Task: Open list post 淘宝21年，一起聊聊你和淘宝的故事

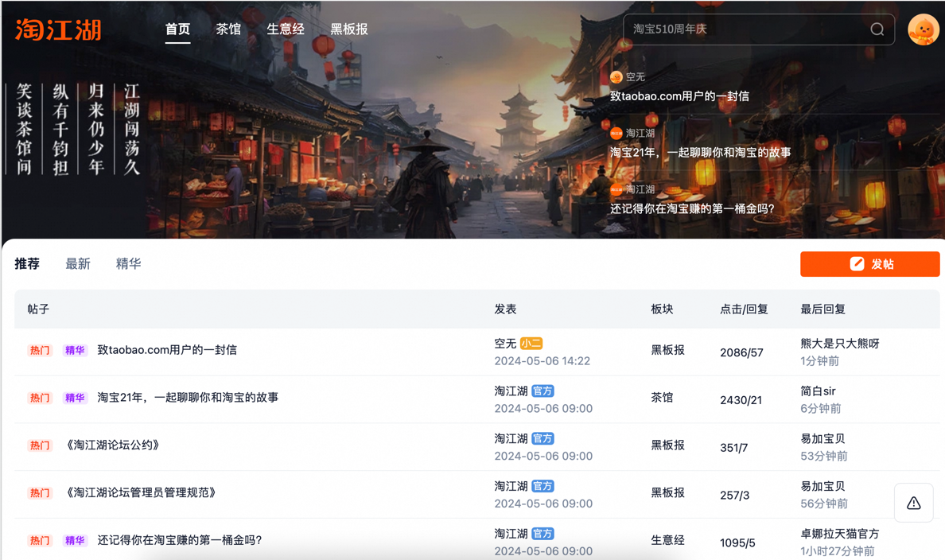Action: pyautogui.click(x=188, y=398)
